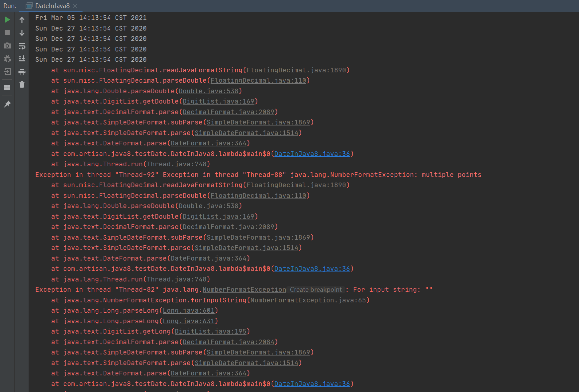
Task: Toggle Scroll to End icon
Action: click(22, 59)
